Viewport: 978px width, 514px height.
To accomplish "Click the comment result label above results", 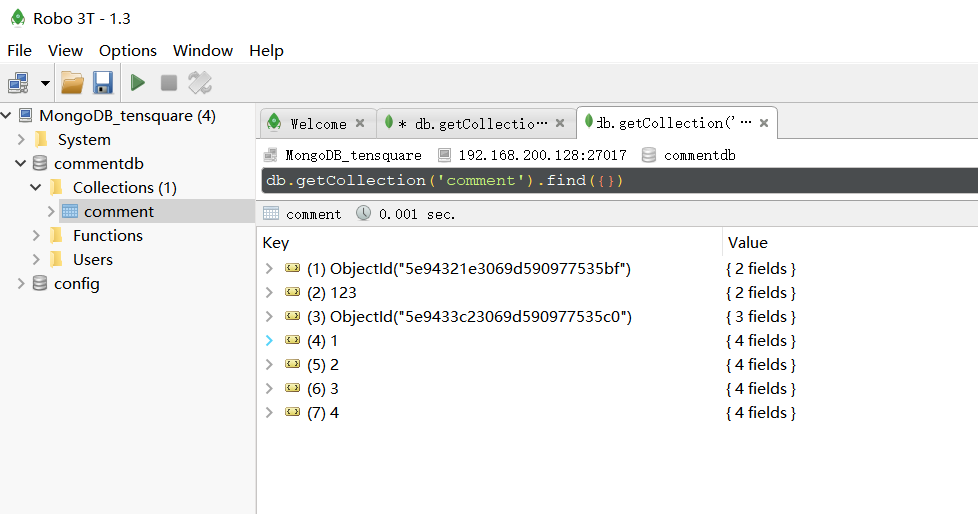I will (x=314, y=214).
